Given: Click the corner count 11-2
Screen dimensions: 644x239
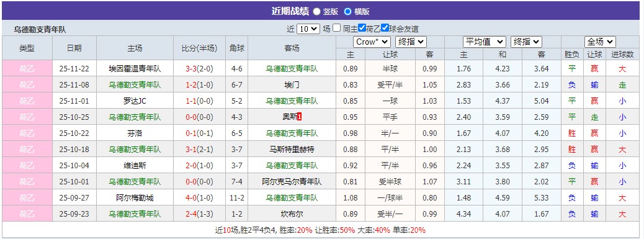Looking at the screenshot, I should point(237,198).
